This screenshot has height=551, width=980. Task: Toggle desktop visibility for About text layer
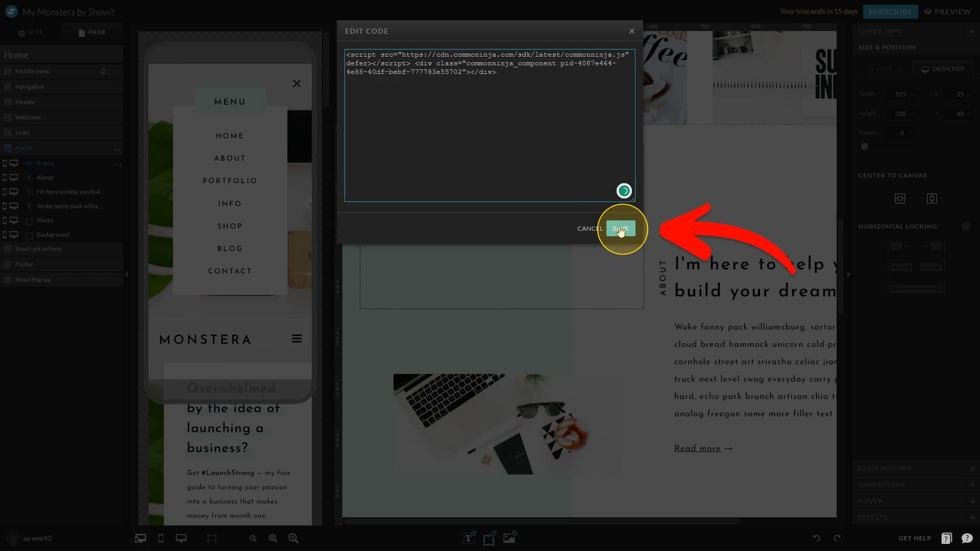click(14, 178)
